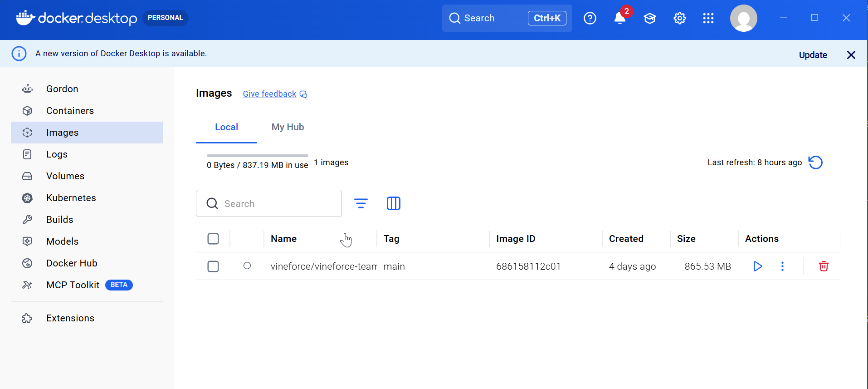
Task: Click the '1 images' count text
Action: tap(331, 162)
